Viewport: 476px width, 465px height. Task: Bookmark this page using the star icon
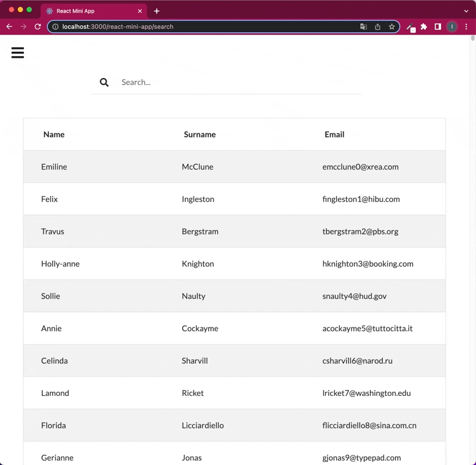392,27
